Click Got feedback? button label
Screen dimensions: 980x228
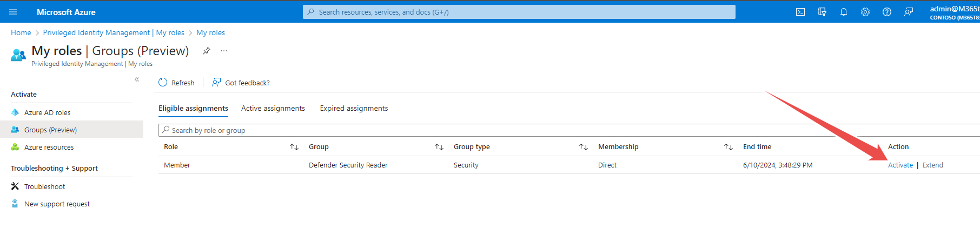point(247,83)
